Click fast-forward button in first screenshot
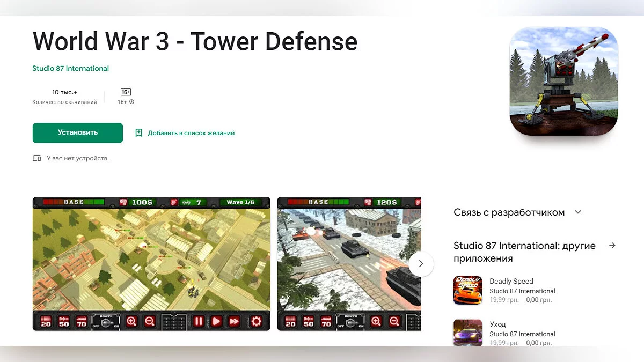 click(235, 321)
